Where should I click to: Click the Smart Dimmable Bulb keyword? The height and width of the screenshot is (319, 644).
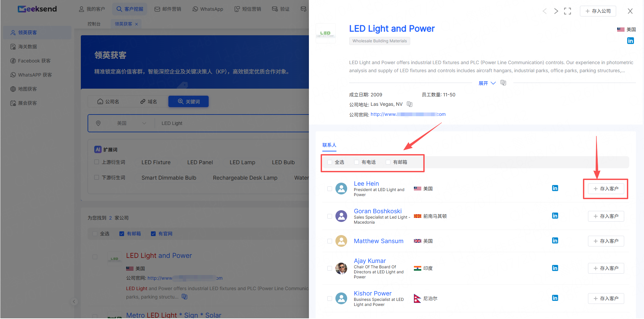(x=169, y=178)
